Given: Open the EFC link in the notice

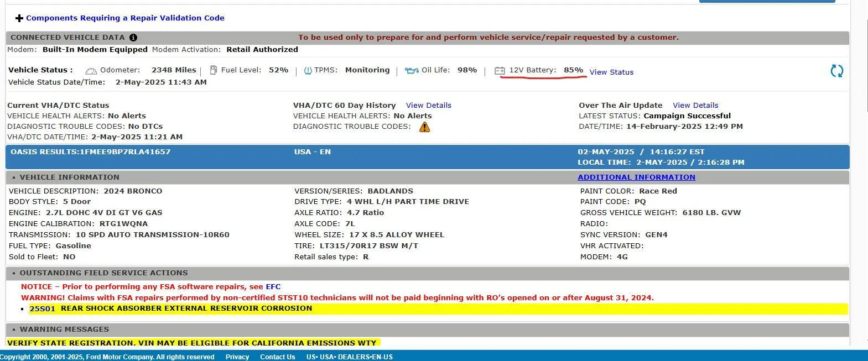Looking at the screenshot, I should pyautogui.click(x=273, y=286).
